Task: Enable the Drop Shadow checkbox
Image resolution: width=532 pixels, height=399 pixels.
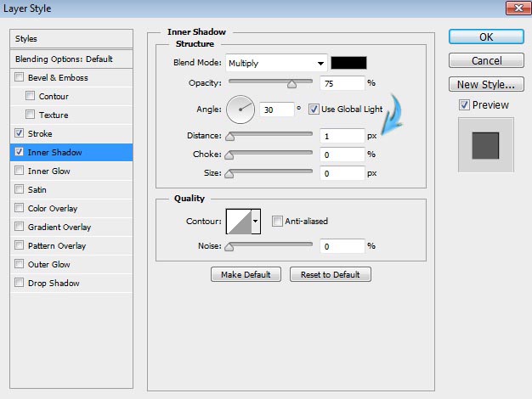Action: coord(20,282)
